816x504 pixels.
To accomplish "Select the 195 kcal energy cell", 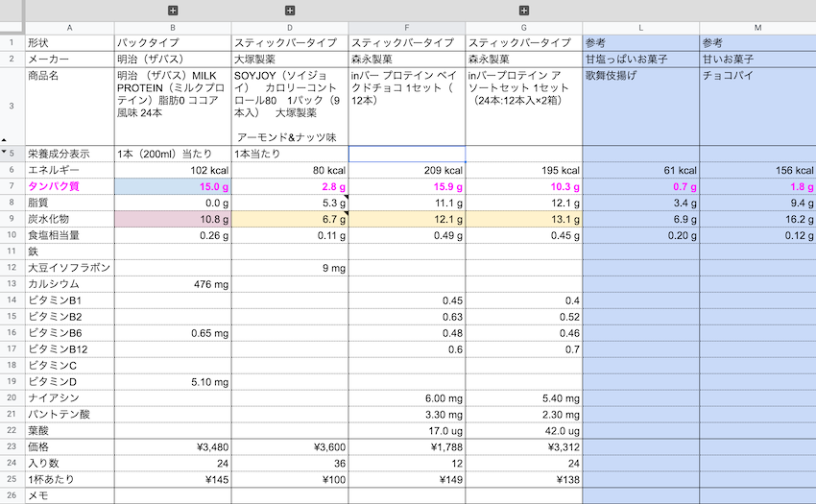I will [524, 170].
